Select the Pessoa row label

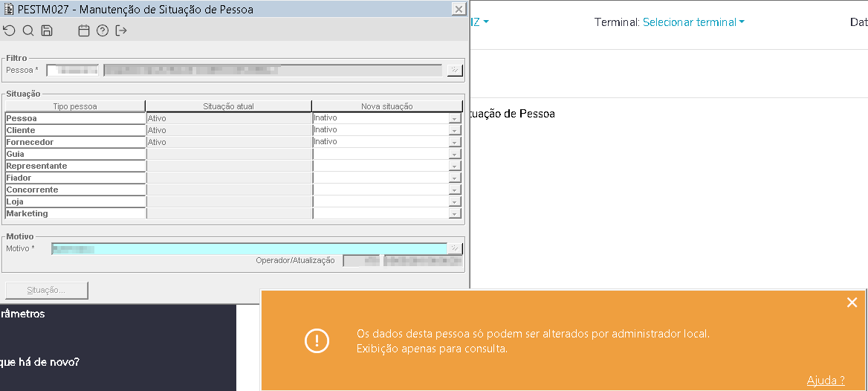[75, 118]
